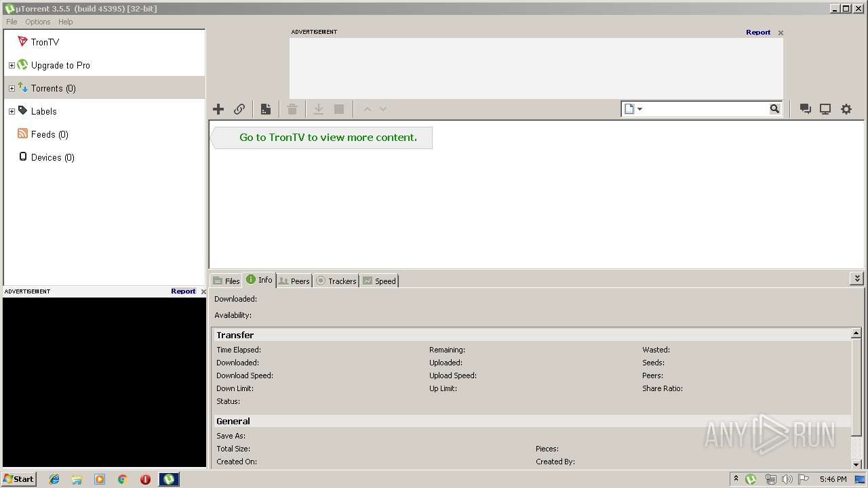Screen dimensions: 868x488
Task: Click the Info pane scrollbar up arrow
Action: [x=856, y=333]
